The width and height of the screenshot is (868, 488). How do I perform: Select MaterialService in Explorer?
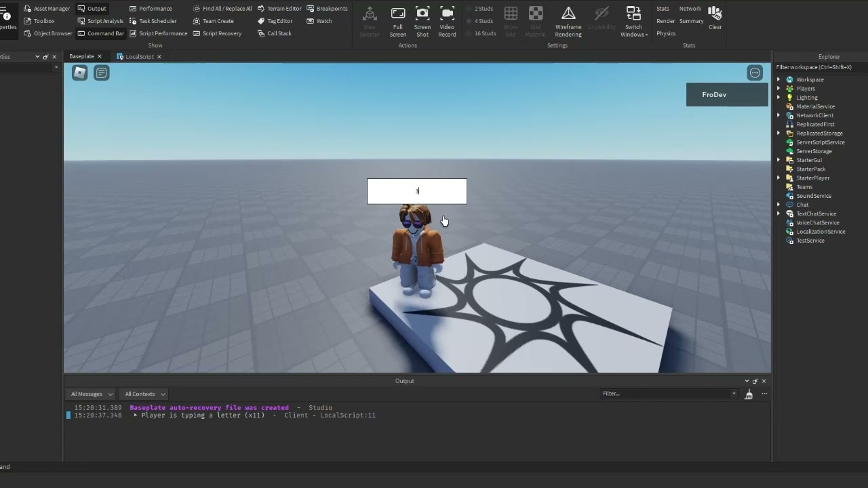(x=815, y=106)
